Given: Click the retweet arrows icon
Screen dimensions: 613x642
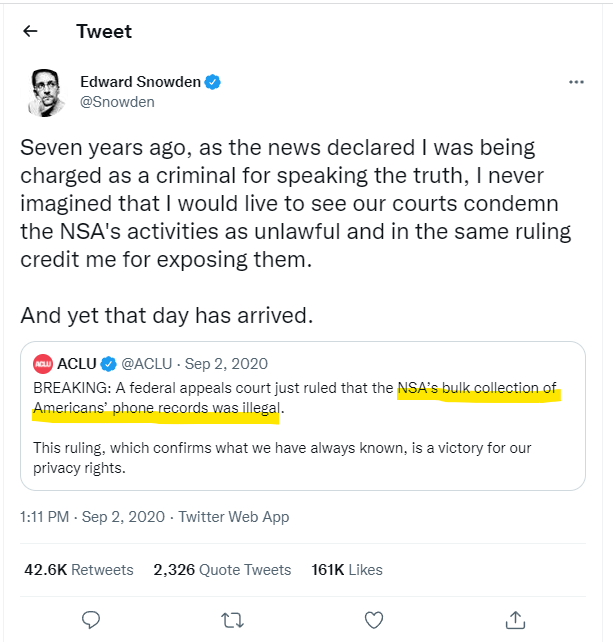Looking at the screenshot, I should tap(232, 619).
